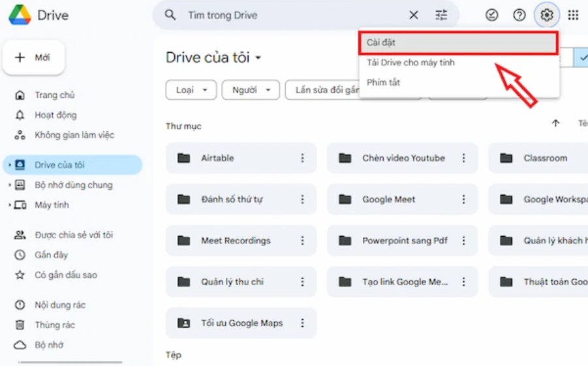Reverse sort direction with up arrow
Image resolution: width=588 pixels, height=366 pixels.
tap(555, 123)
